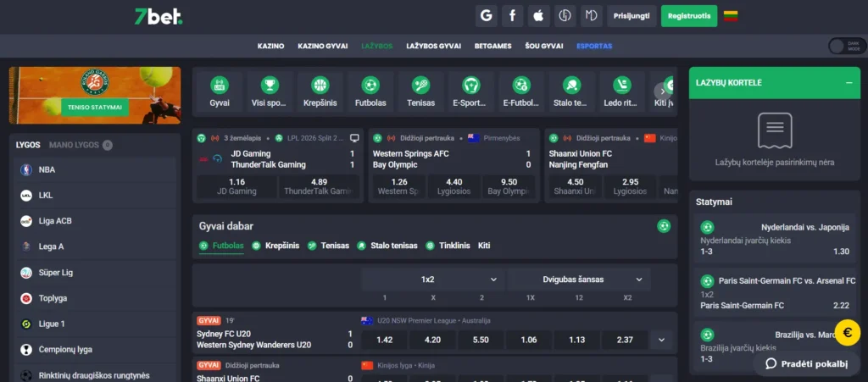Click the Registruotis button
This screenshot has height=382, width=868.
coord(689,16)
